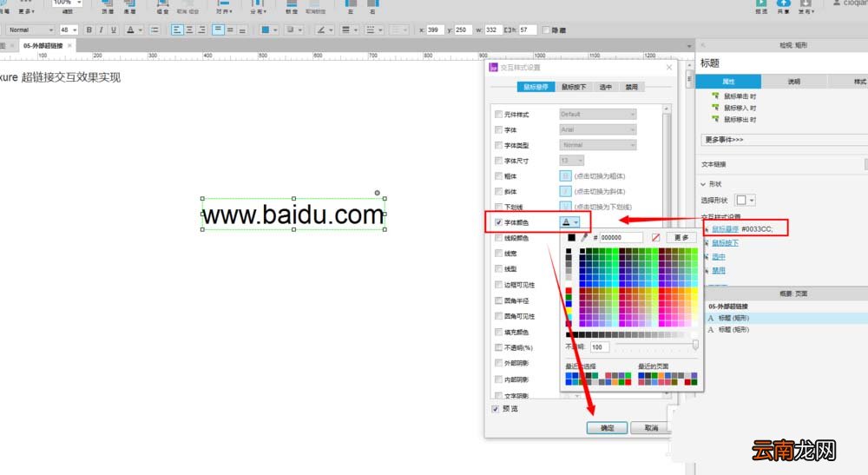
Task: Click the 共享 share cloud icon
Action: point(784,3)
